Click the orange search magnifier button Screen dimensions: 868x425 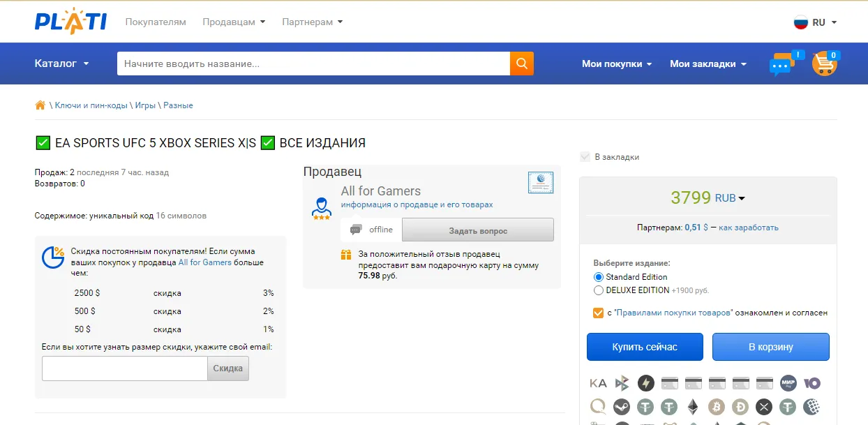522,64
